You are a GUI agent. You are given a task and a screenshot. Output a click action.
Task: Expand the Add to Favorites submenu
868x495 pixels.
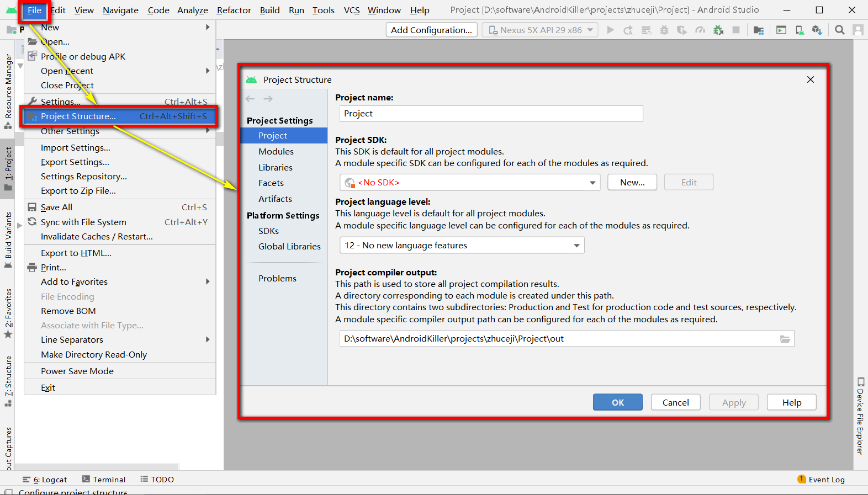(x=119, y=282)
